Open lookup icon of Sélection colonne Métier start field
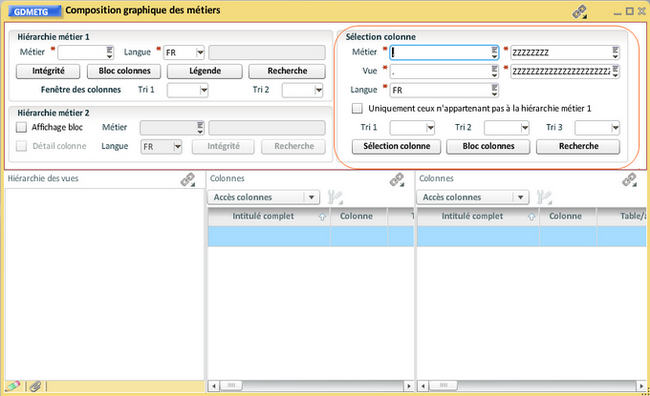650x396 pixels. click(x=494, y=52)
